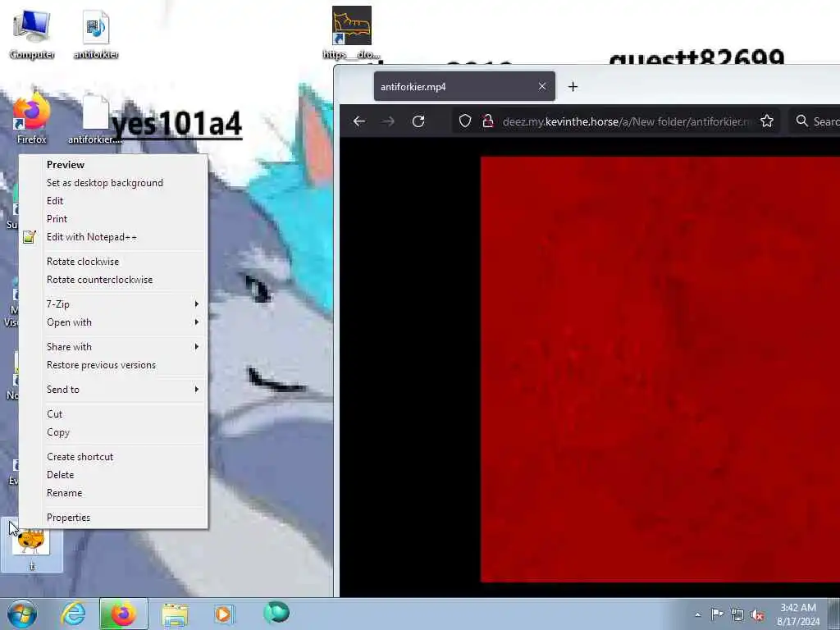Open the boot shortcut icon on desktop
The image size is (840, 630).
pos(351,33)
